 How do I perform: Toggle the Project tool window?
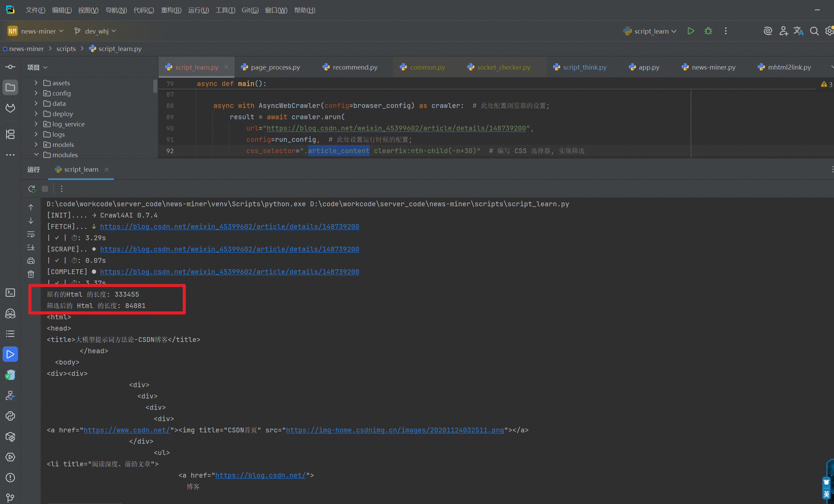(x=10, y=88)
